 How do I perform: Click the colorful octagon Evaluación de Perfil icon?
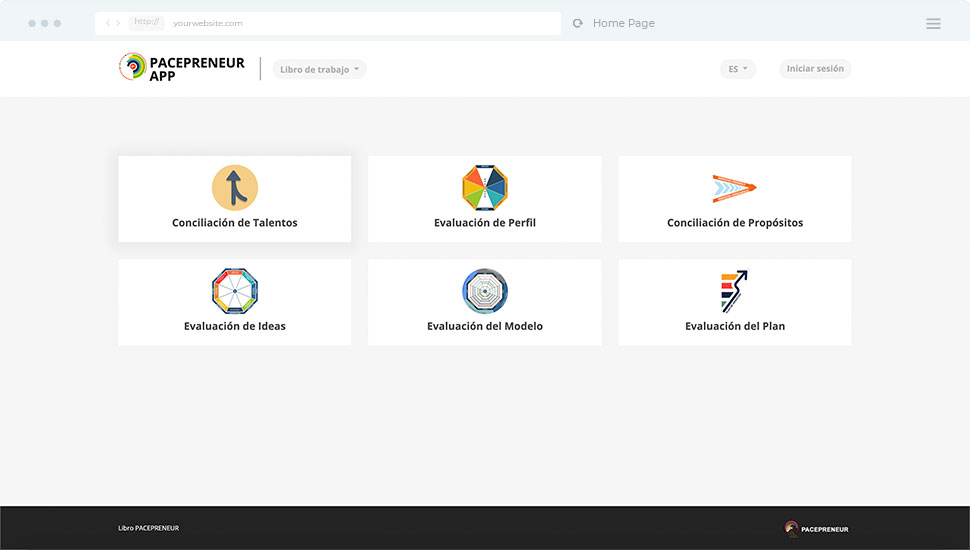pyautogui.click(x=485, y=188)
